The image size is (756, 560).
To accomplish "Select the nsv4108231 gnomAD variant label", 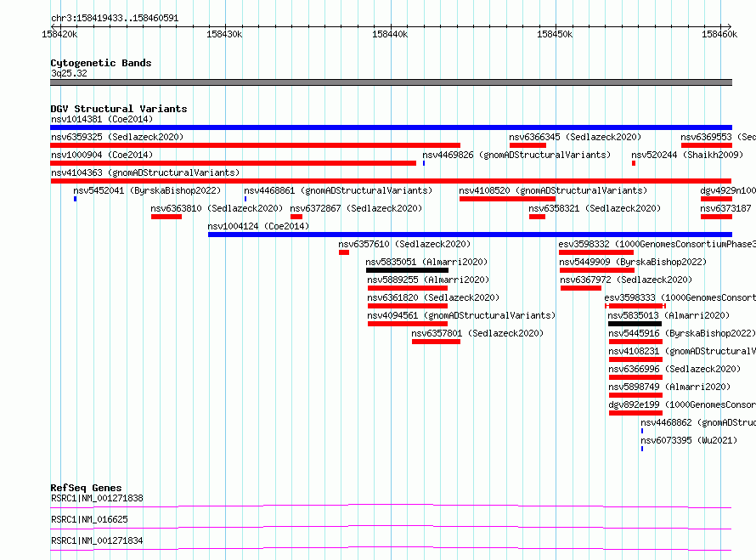I will [x=682, y=351].
